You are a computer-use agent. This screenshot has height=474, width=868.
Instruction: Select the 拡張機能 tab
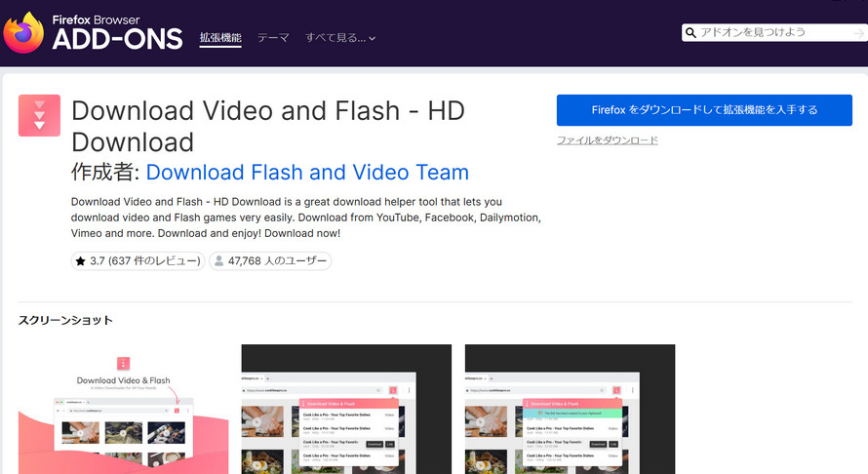coord(220,38)
